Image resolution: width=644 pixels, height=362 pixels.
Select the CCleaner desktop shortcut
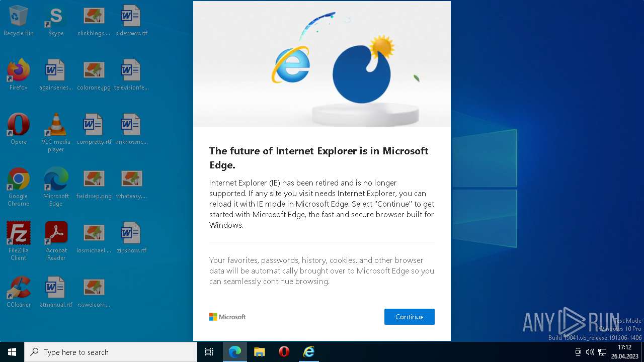point(19,293)
